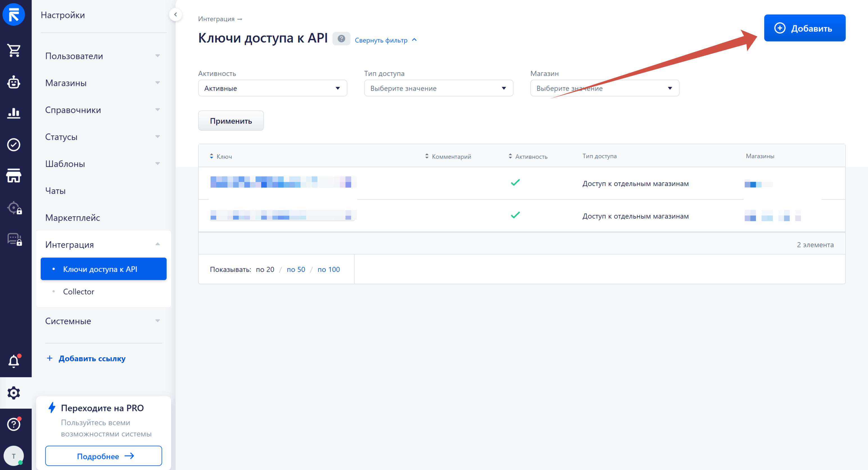Click the settings gear icon

tap(14, 393)
